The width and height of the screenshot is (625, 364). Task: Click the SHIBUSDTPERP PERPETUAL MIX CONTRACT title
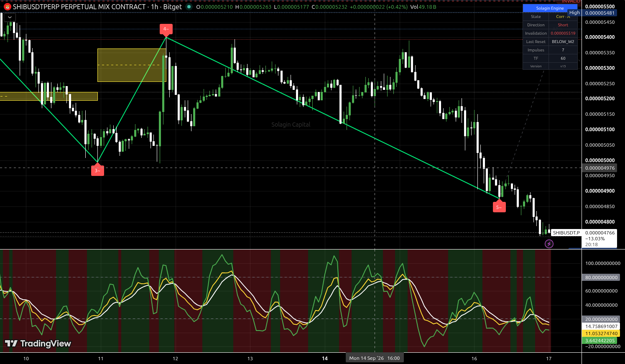[79, 7]
